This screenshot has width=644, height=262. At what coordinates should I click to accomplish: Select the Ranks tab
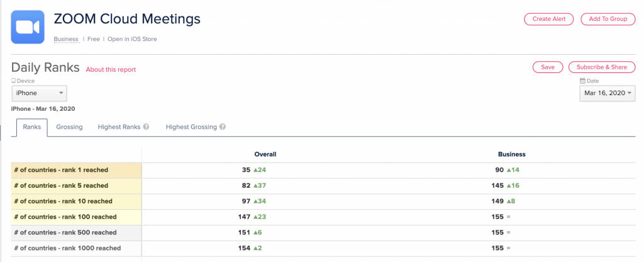(x=31, y=127)
